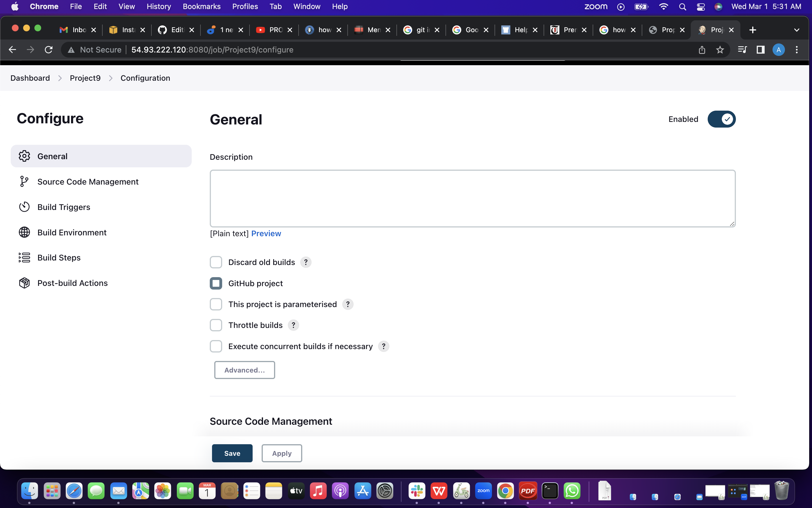Click into the Description text area
The width and height of the screenshot is (812, 508).
coord(473,199)
